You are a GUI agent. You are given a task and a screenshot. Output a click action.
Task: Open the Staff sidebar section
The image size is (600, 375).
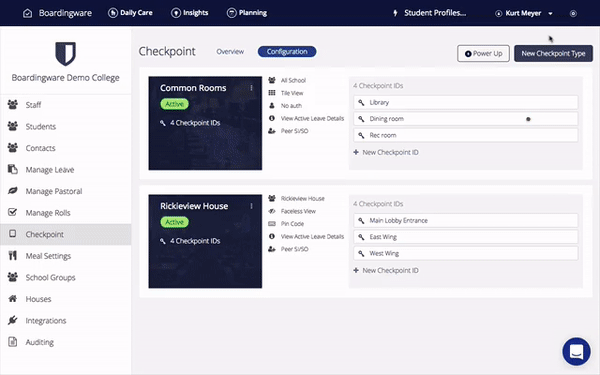[66, 105]
